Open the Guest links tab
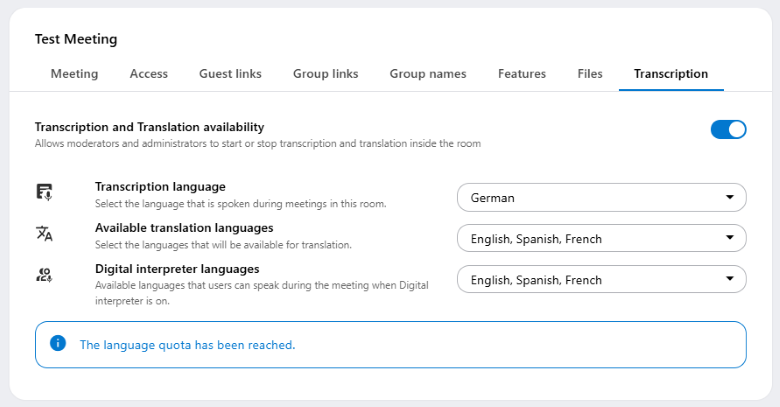The image size is (780, 407). (230, 74)
